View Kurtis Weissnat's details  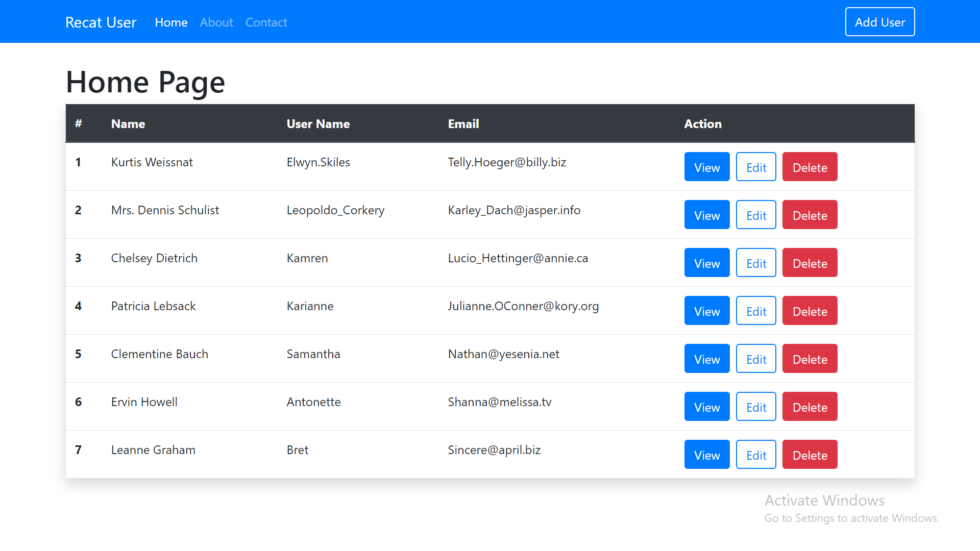(x=706, y=167)
